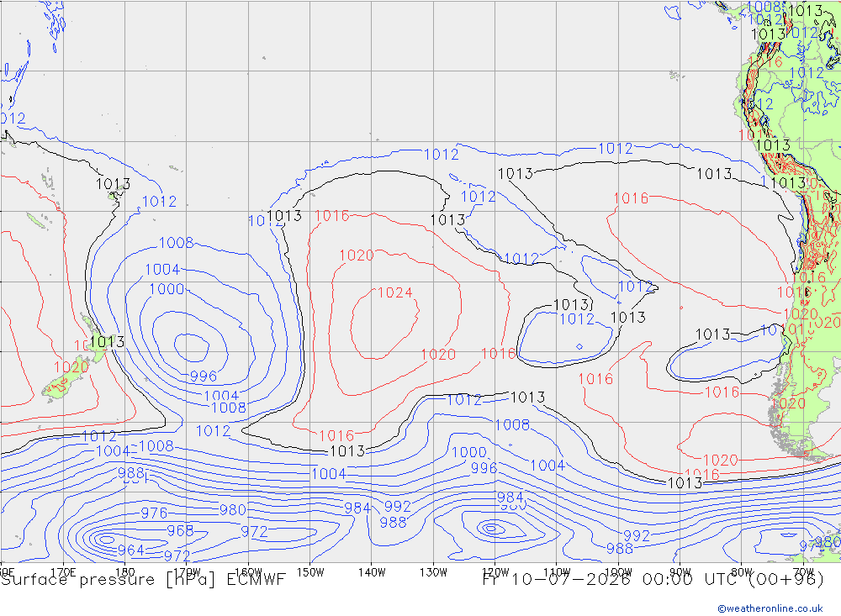The width and height of the screenshot is (841, 616).
Task: Click the 130W longitude label
Action: click(433, 572)
